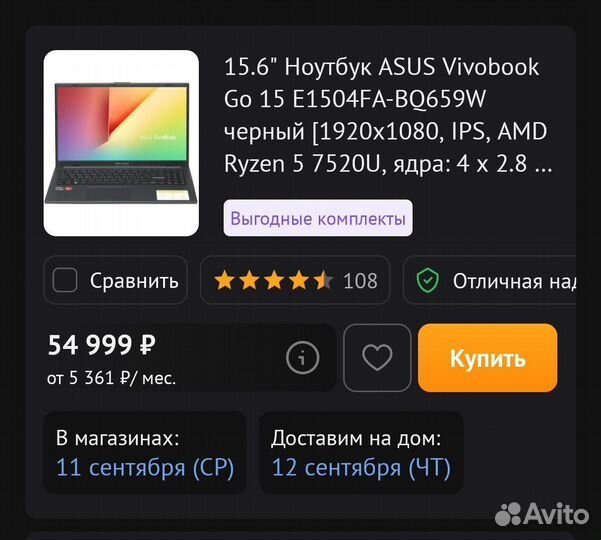Open Отличная надежность badge
The width and height of the screenshot is (601, 540).
(x=489, y=280)
